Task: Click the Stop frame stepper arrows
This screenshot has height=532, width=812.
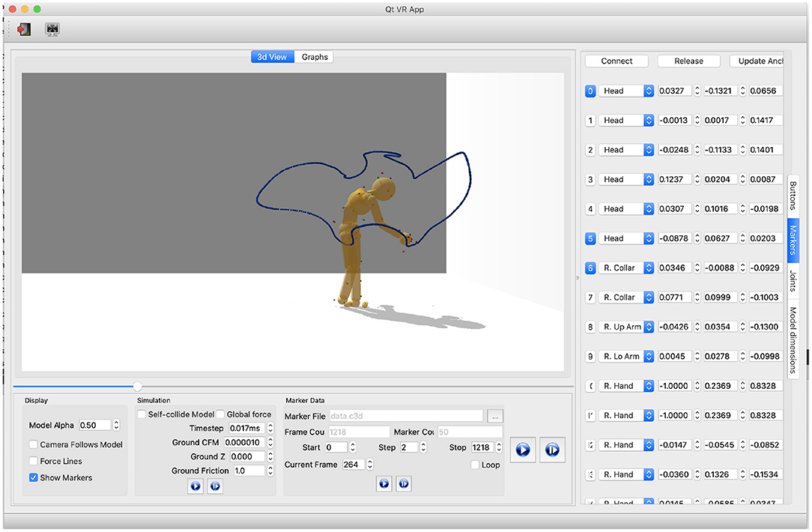Action: 499,447
